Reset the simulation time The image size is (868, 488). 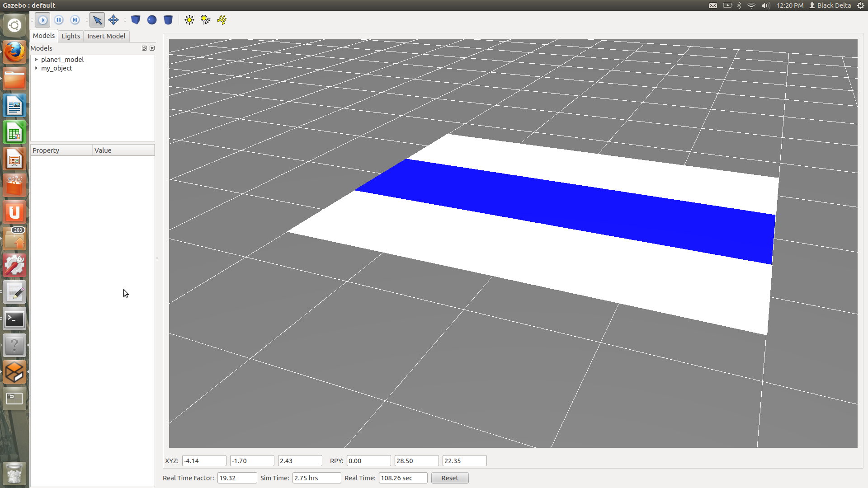tap(450, 478)
